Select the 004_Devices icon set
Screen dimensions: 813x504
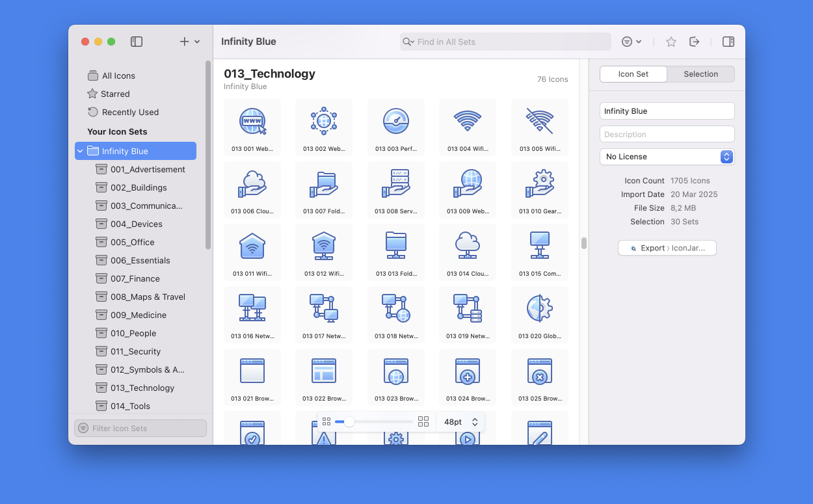[136, 224]
